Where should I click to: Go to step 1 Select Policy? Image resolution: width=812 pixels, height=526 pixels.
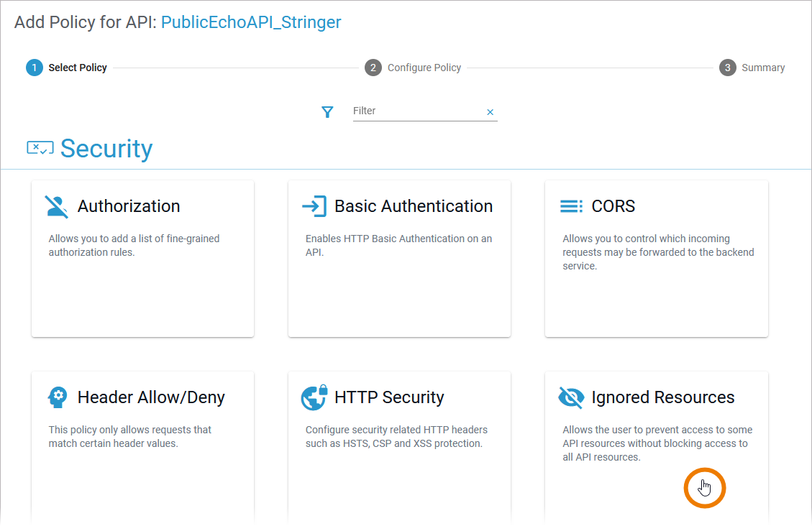tap(67, 68)
